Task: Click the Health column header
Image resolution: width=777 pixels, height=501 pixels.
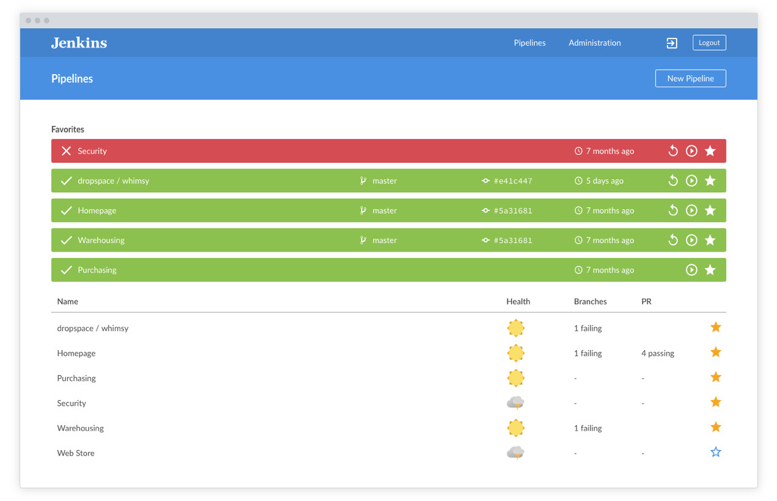Action: click(518, 301)
